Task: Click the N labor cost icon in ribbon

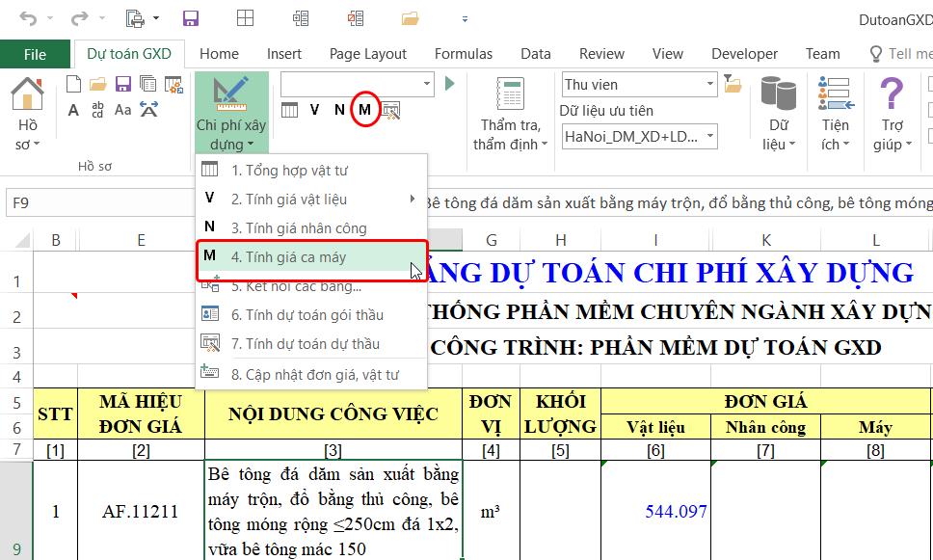Action: pyautogui.click(x=339, y=110)
